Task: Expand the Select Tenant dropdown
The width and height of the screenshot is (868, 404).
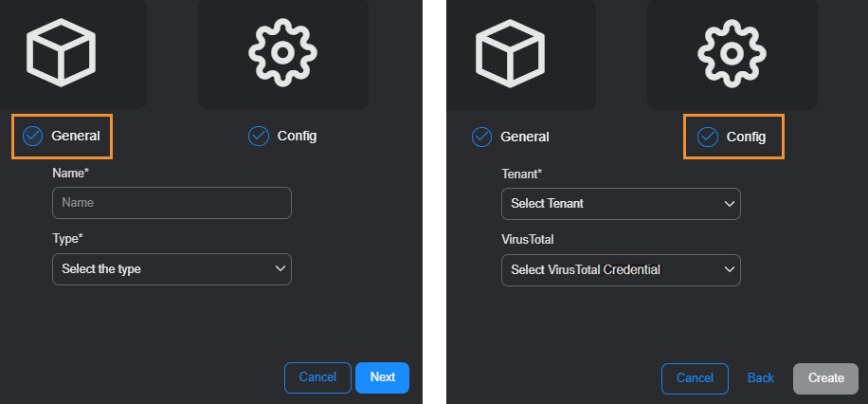Action: [621, 204]
